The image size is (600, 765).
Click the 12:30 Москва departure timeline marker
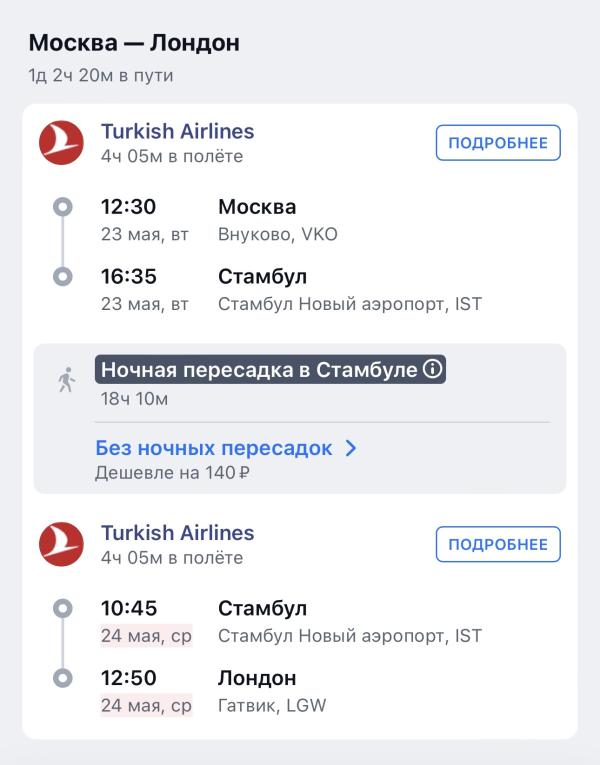pyautogui.click(x=63, y=207)
